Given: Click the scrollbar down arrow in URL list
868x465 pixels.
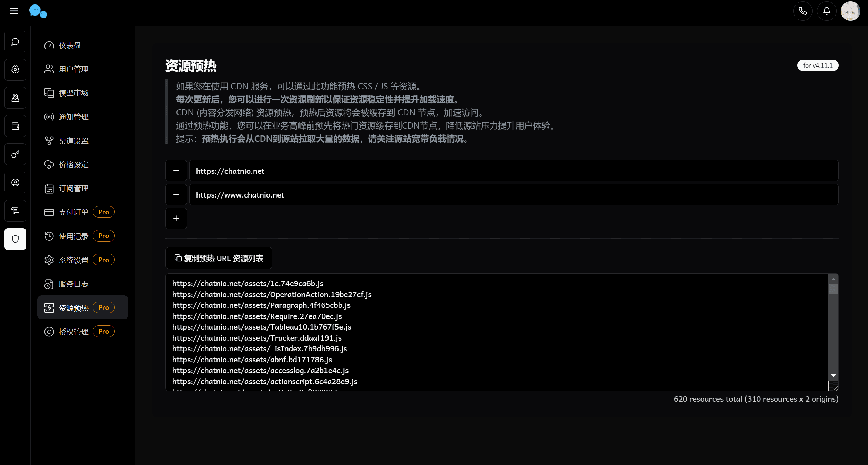Looking at the screenshot, I should (x=833, y=375).
